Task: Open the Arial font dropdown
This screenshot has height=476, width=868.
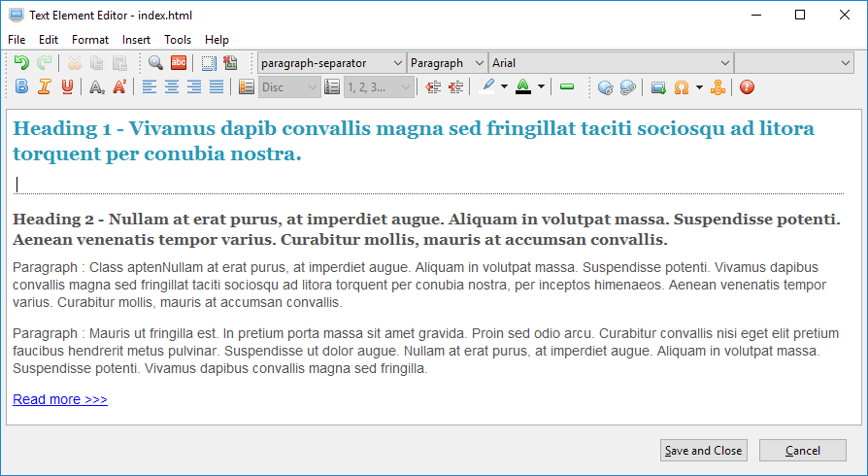Action: point(611,63)
